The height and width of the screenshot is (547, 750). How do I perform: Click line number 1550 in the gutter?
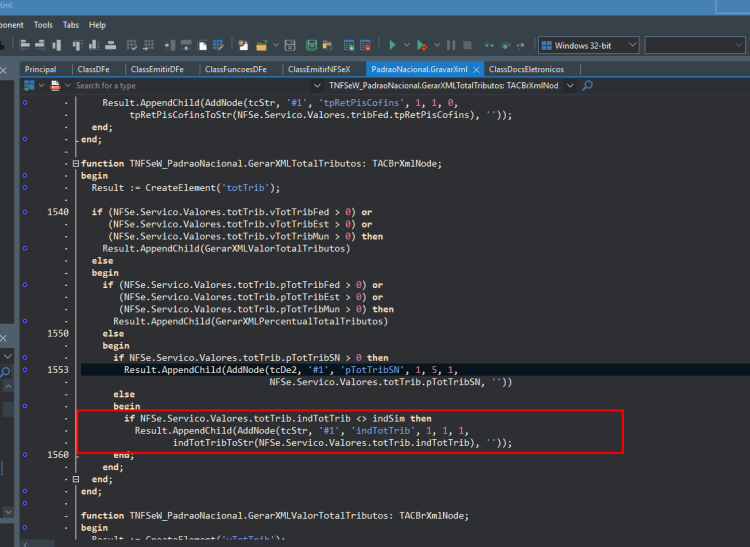[58, 333]
